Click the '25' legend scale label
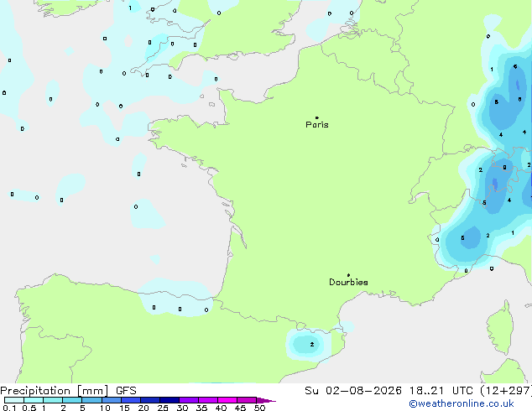 pyautogui.click(x=163, y=408)
